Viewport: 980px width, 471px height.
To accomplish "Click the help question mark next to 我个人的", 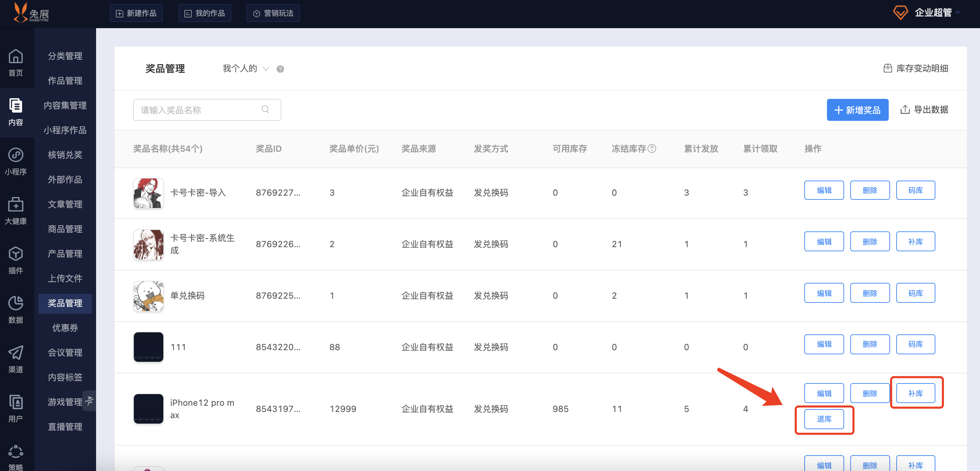I will [280, 69].
